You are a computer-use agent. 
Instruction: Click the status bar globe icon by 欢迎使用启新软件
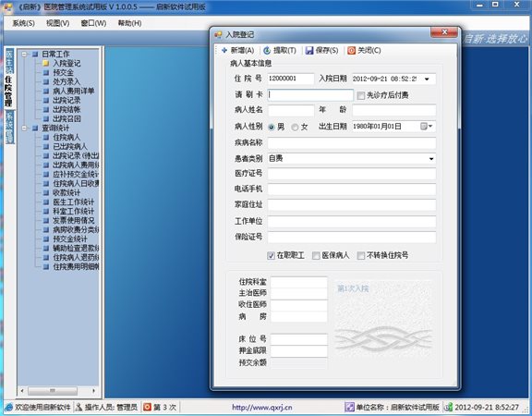tap(9, 407)
